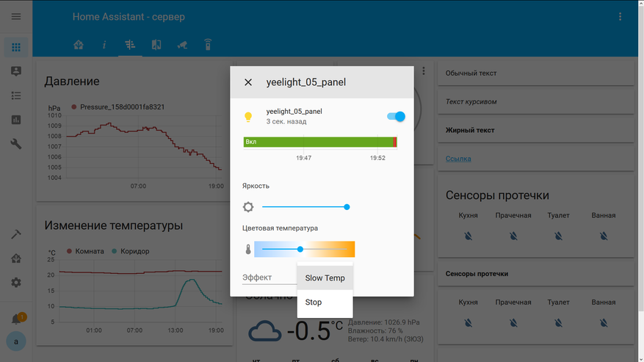Open the Logbook list icon in the sidebar
Image resolution: width=644 pixels, height=362 pixels.
tap(16, 95)
